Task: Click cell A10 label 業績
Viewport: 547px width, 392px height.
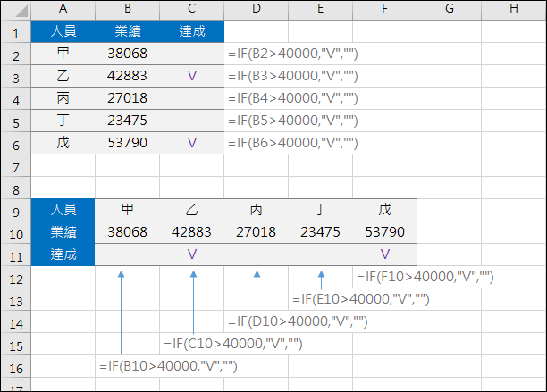Action: [63, 231]
